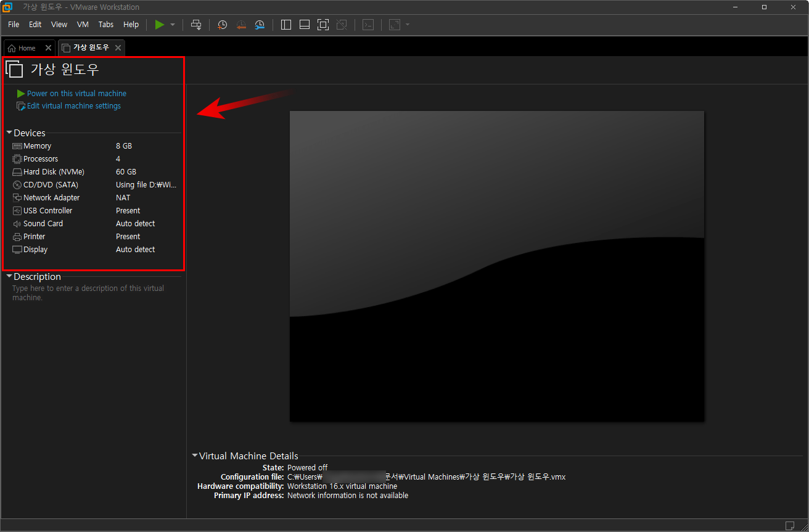809x532 pixels.
Task: Click the 'Powered off' state value
Action: [x=308, y=468]
